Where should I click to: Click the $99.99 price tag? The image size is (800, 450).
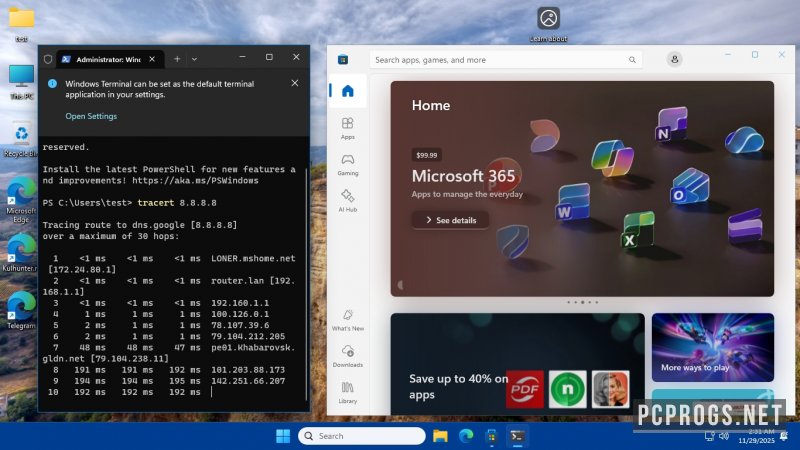[x=427, y=155]
